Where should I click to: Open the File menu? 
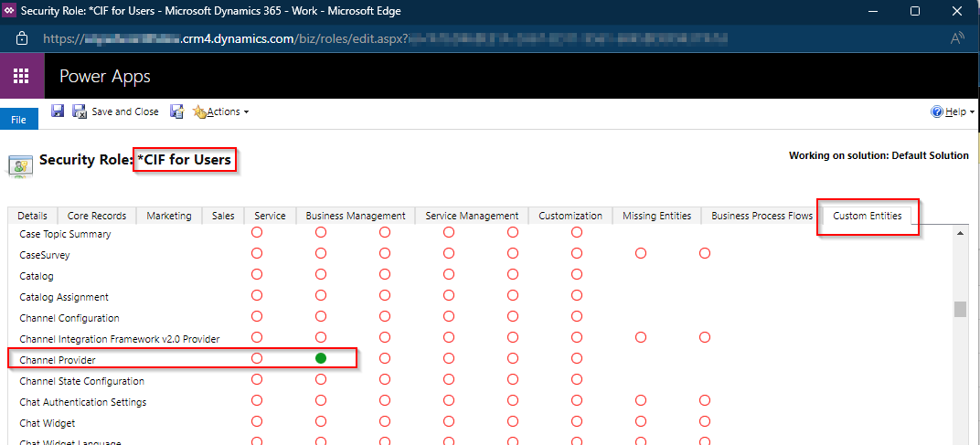(x=19, y=119)
